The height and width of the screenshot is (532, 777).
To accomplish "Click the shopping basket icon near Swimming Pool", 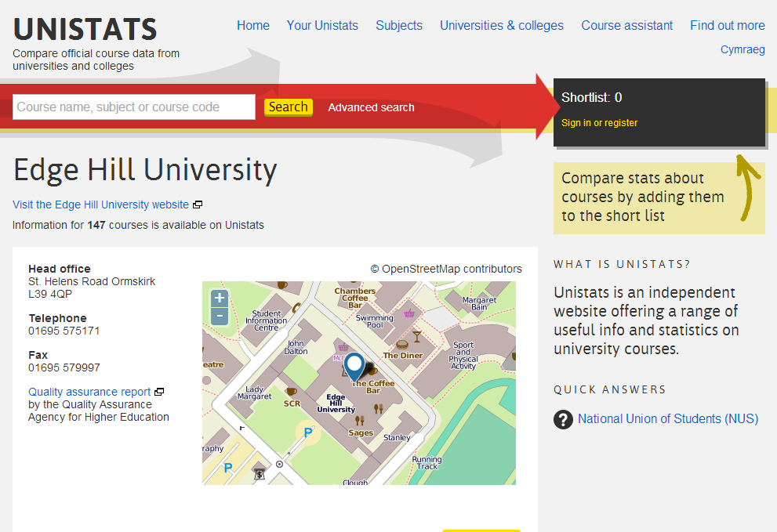I will pos(409,313).
